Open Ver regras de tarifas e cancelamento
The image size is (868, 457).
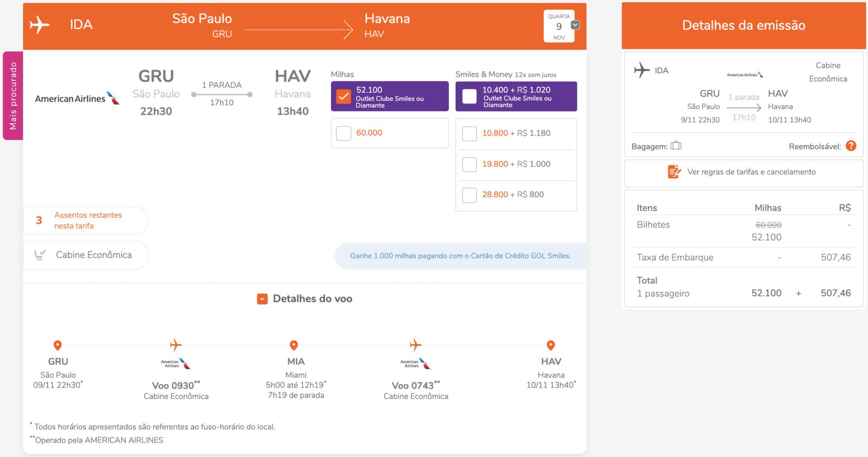click(x=751, y=172)
